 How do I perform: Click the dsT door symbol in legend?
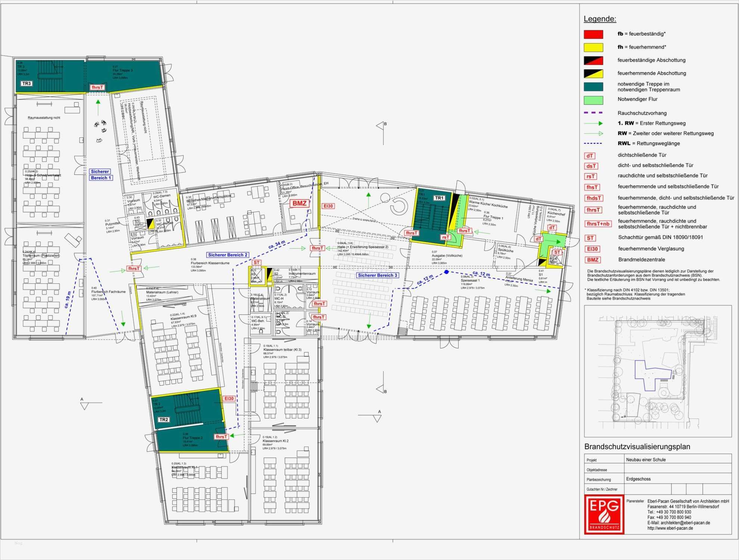pyautogui.click(x=591, y=166)
